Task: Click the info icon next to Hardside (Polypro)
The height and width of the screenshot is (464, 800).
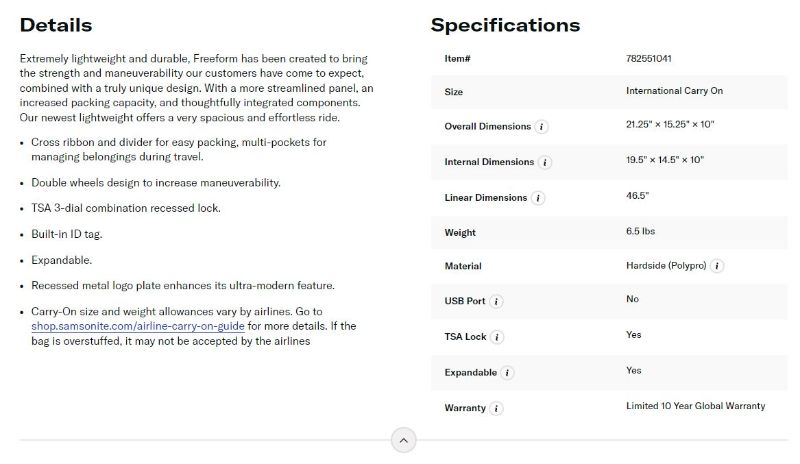Action: 717,266
